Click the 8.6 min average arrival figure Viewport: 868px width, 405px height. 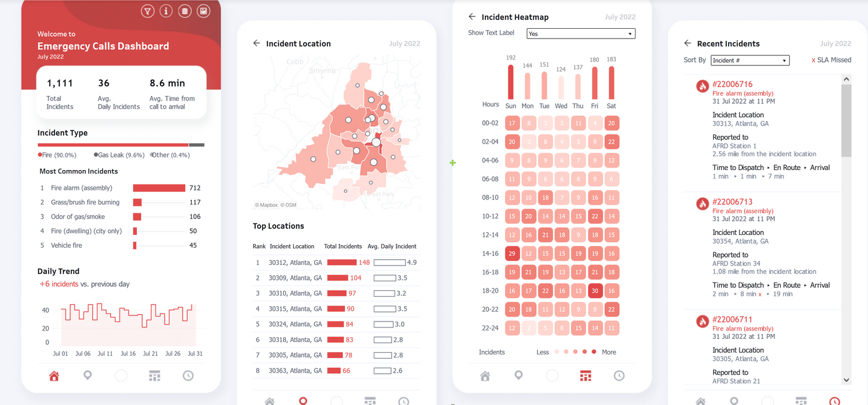[x=167, y=83]
